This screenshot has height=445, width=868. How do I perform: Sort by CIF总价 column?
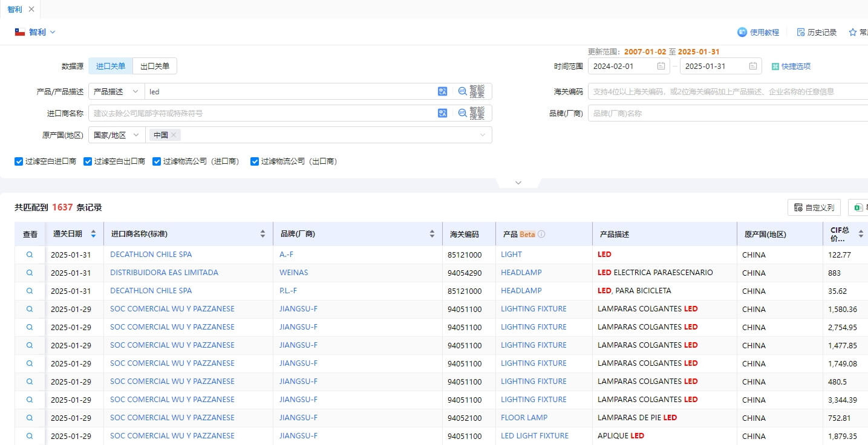(x=861, y=234)
